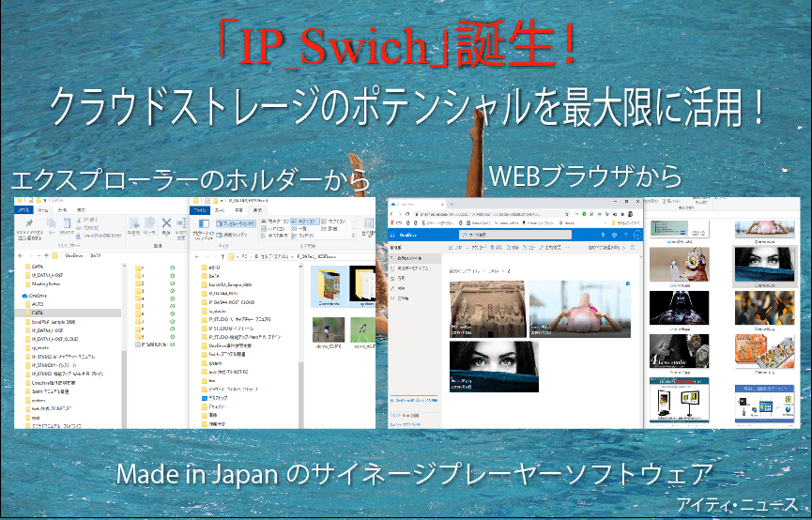Select Meeting Notes folder in the DATA Explorer tree
The image size is (812, 520).
click(42, 283)
